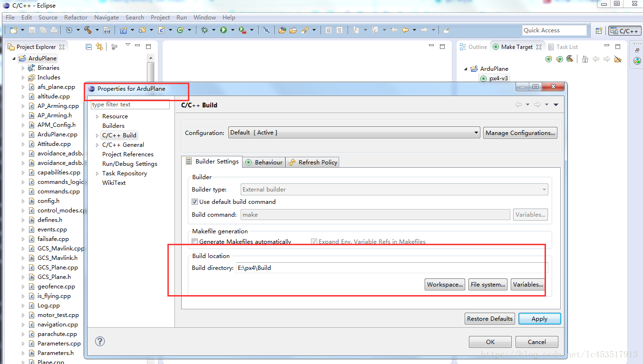Viewport: 643px width, 364px height.
Task: Select Builders in properties tree
Action: tap(113, 126)
